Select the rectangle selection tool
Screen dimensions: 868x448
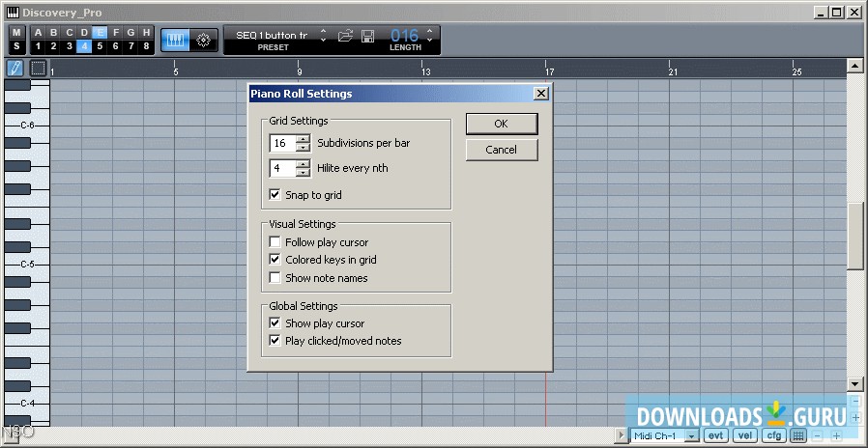38,69
